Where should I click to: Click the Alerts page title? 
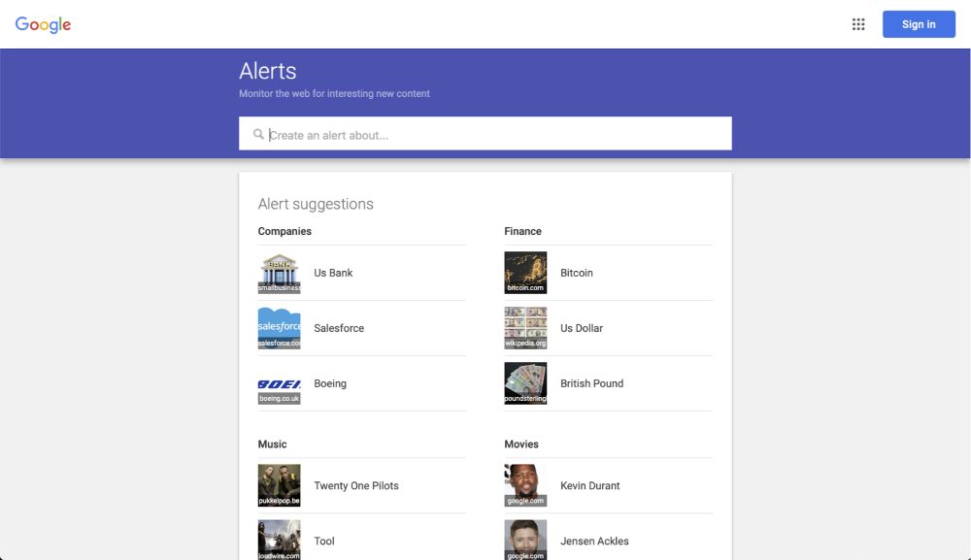tap(268, 71)
